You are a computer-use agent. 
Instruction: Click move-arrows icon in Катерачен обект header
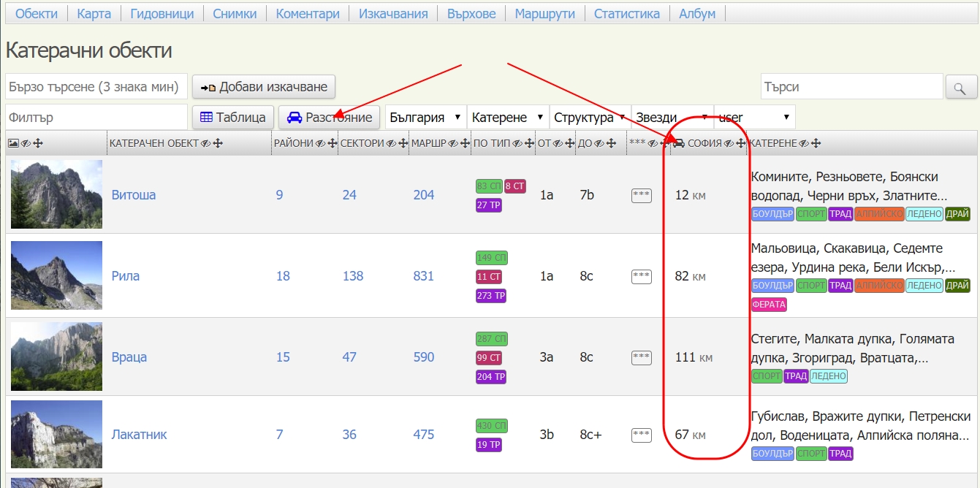click(x=216, y=144)
